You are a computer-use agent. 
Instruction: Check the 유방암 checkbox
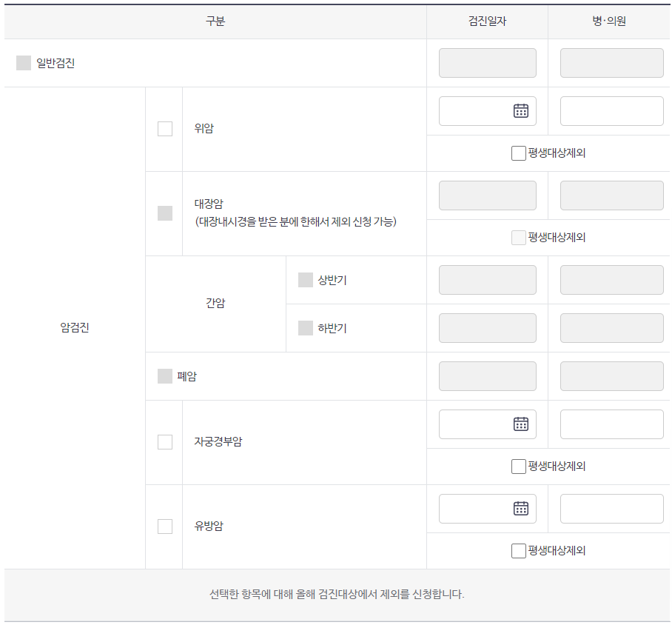point(165,527)
